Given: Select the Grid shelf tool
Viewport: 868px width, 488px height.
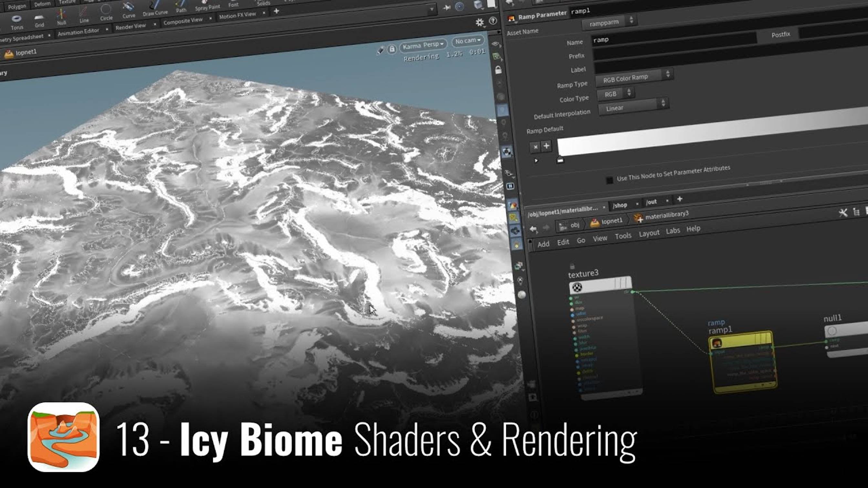Looking at the screenshot, I should coord(39,21).
